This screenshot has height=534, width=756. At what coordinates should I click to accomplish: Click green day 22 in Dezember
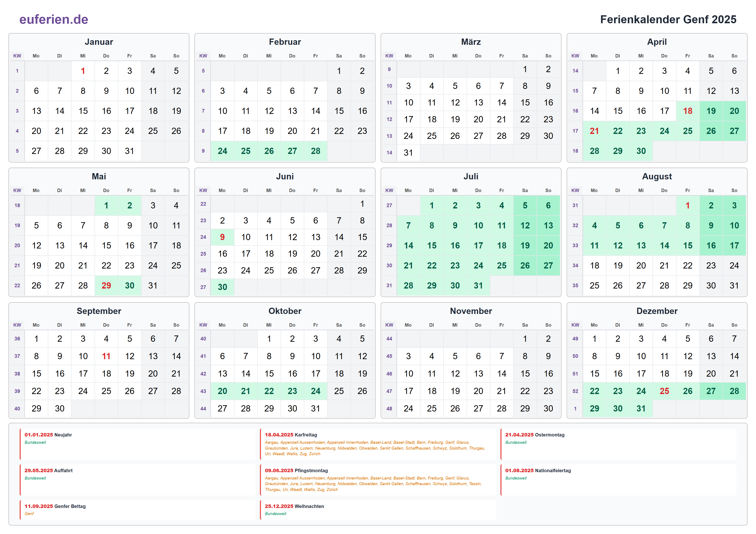point(594,391)
